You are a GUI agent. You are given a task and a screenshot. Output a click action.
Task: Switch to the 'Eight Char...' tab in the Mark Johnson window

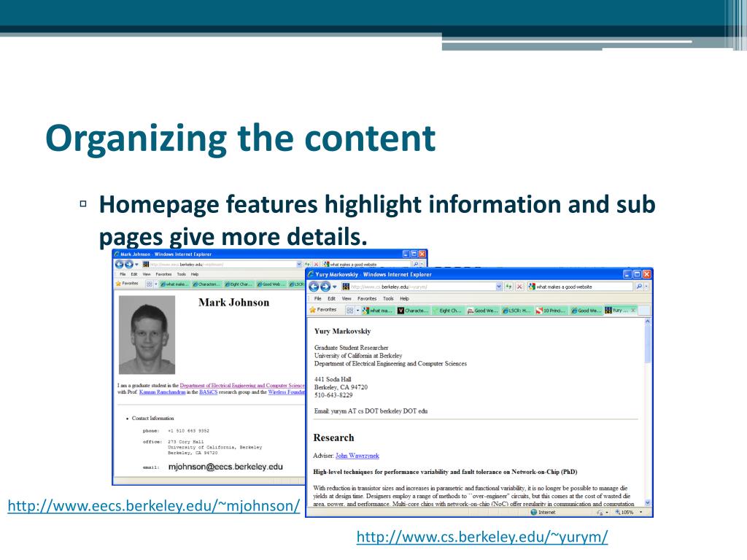pos(239,284)
